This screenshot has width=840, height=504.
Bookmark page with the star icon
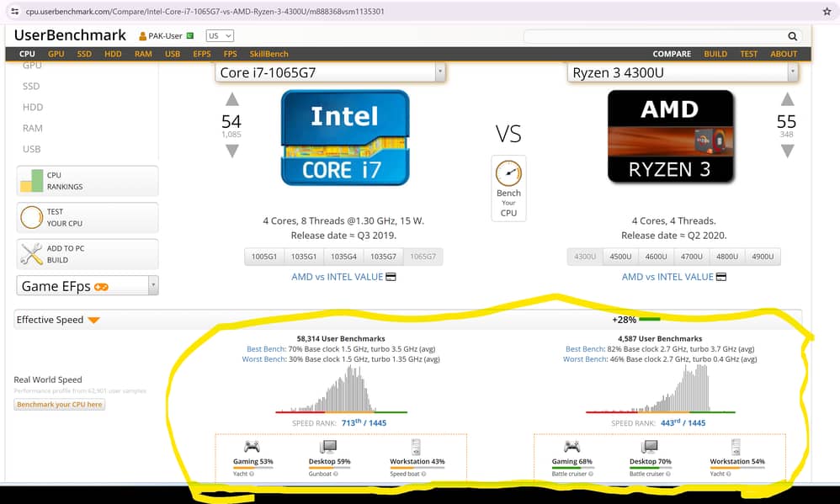[x=827, y=12]
